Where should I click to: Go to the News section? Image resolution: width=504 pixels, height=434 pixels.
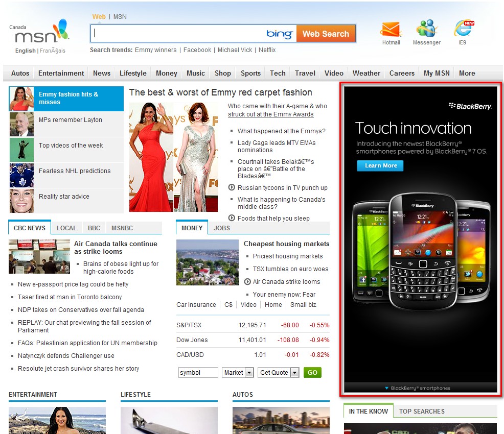[x=102, y=73]
